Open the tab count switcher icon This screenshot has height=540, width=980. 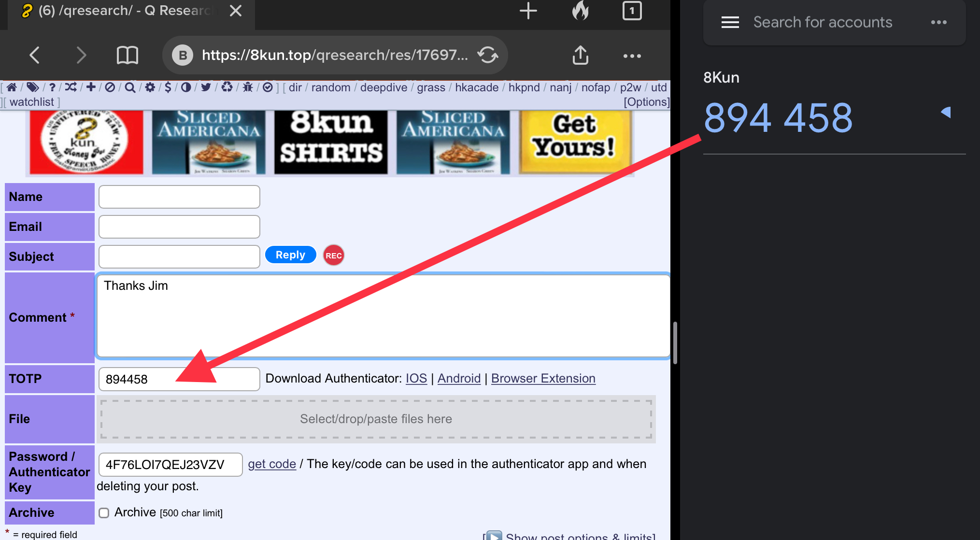632,11
